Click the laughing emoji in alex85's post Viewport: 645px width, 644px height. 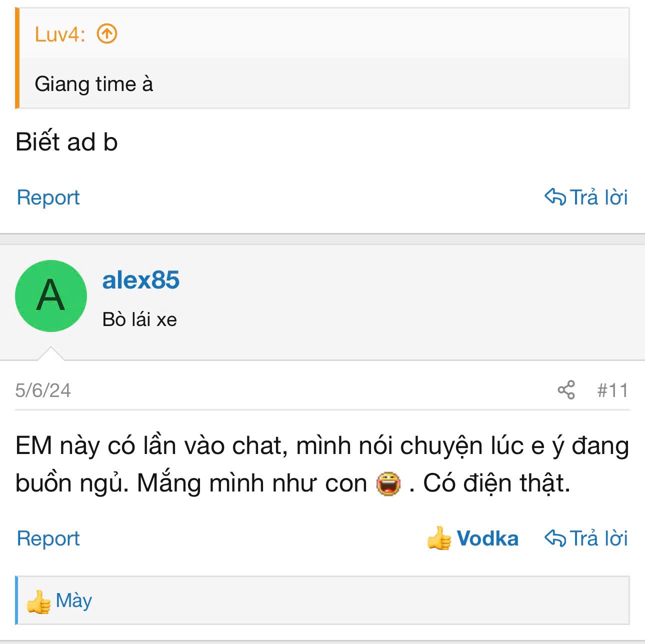(388, 483)
